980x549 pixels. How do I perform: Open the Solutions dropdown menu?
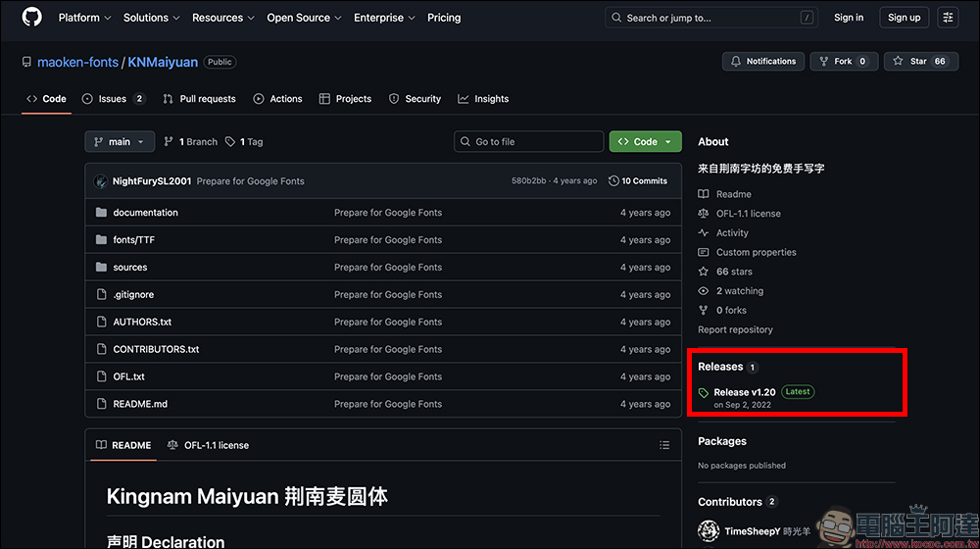point(151,18)
